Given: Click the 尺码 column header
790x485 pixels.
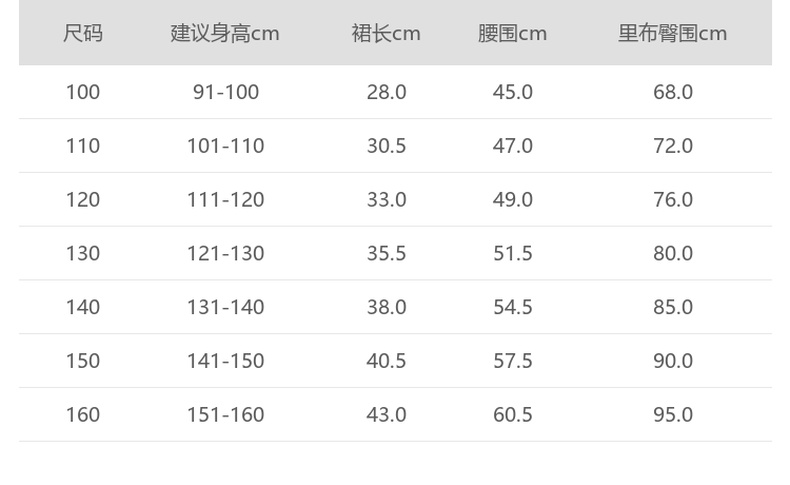Looking at the screenshot, I should [83, 33].
